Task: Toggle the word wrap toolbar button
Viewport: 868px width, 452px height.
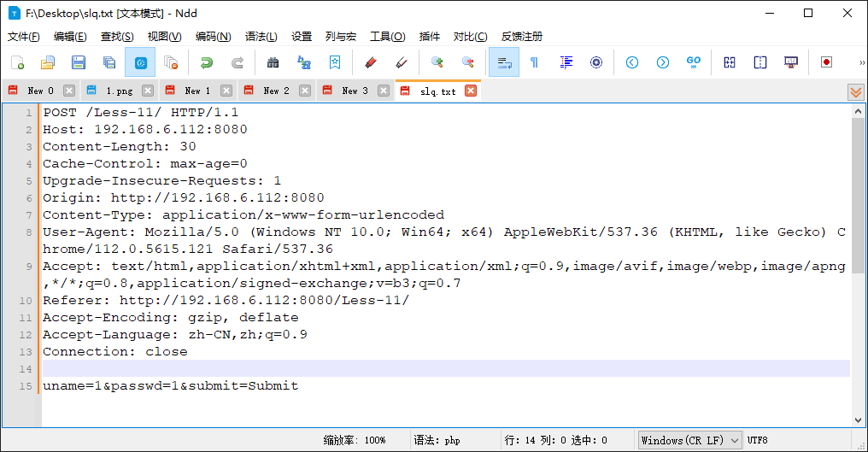Action: point(504,62)
